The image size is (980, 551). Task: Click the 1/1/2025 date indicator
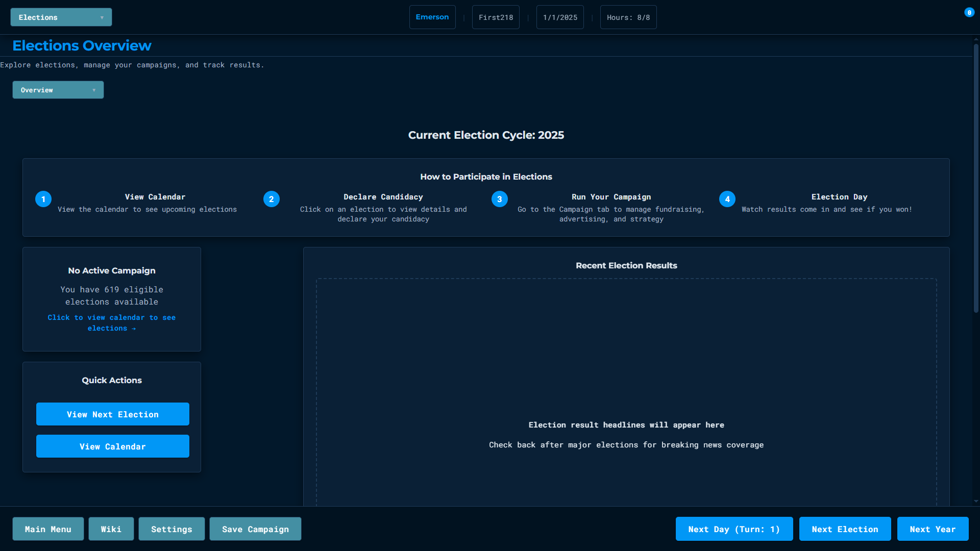(x=560, y=17)
